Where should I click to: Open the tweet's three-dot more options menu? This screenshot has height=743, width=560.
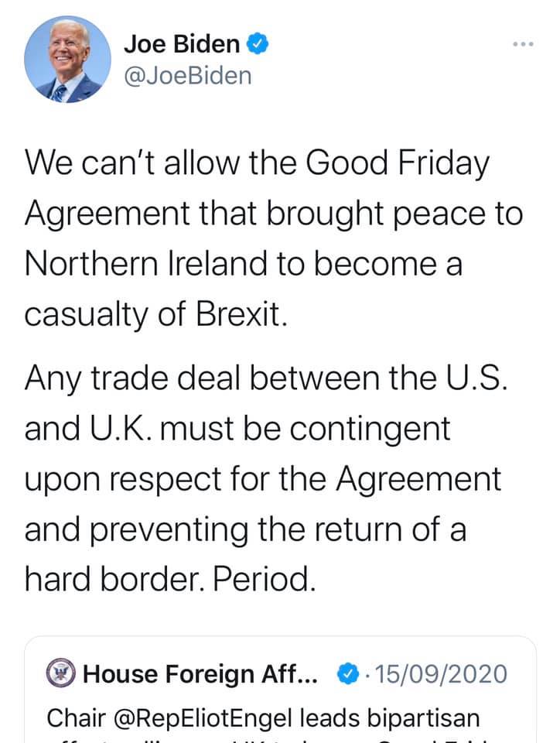(523, 45)
